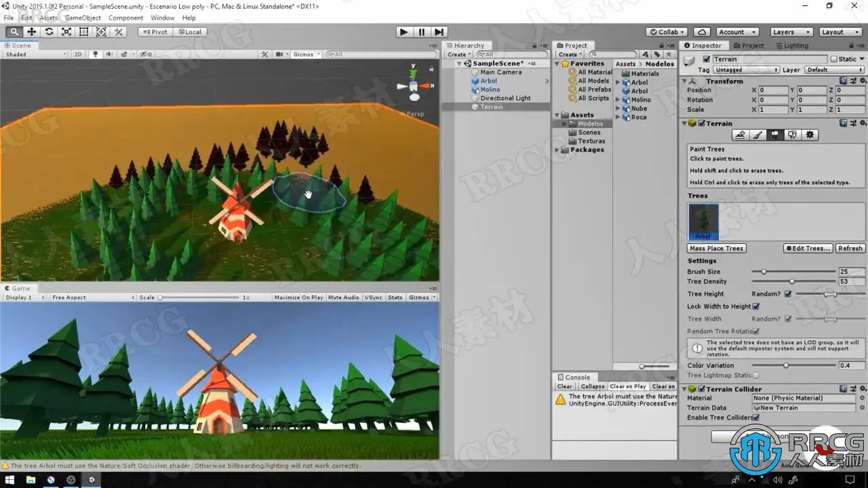868x488 pixels.
Task: Toggle Tree Height Random checkbox
Action: [788, 294]
